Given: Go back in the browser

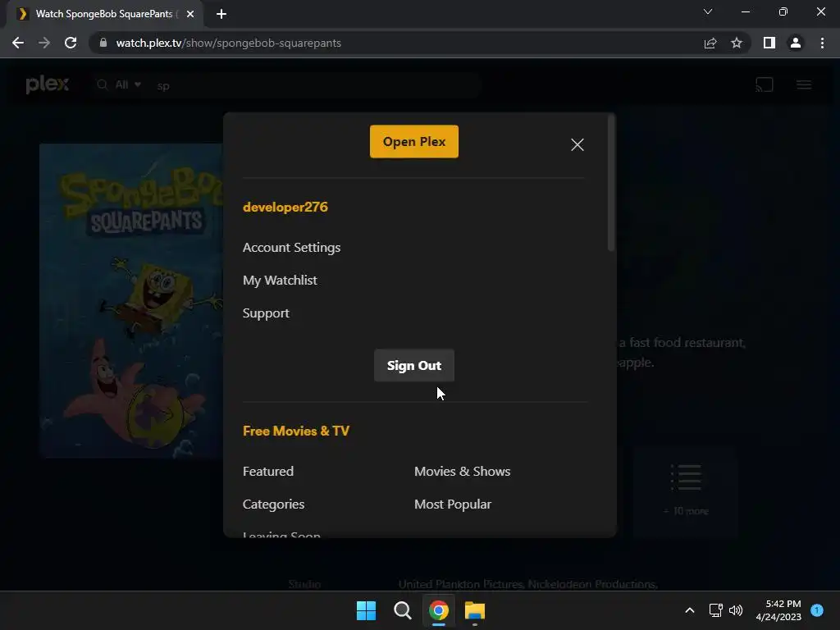Looking at the screenshot, I should point(18,43).
